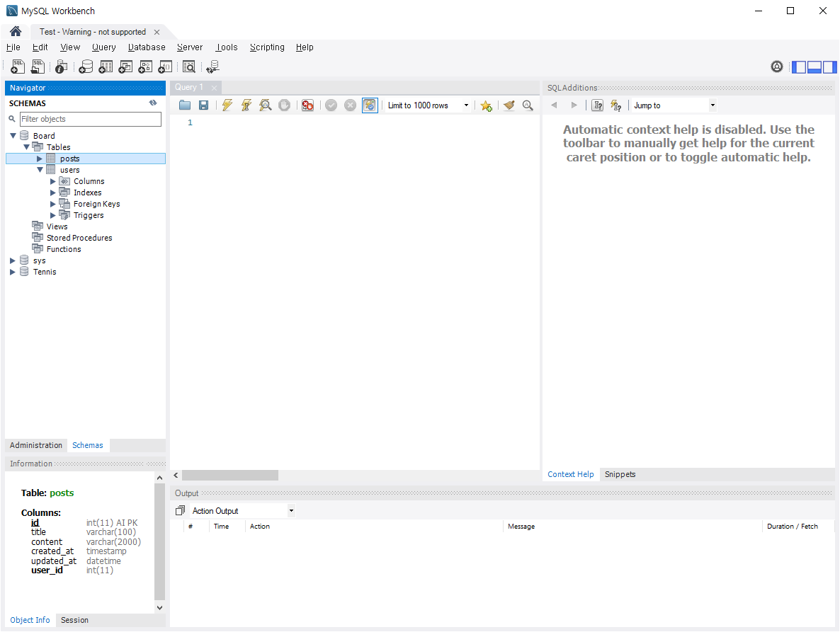
Task: Get context help for caret position
Action: click(597, 105)
